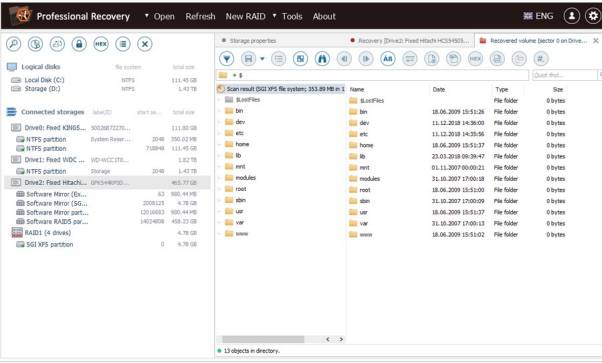Viewport: 602px width, 363px height.
Task: Click the document icon left of clipboard icon
Action: click(x=432, y=59)
